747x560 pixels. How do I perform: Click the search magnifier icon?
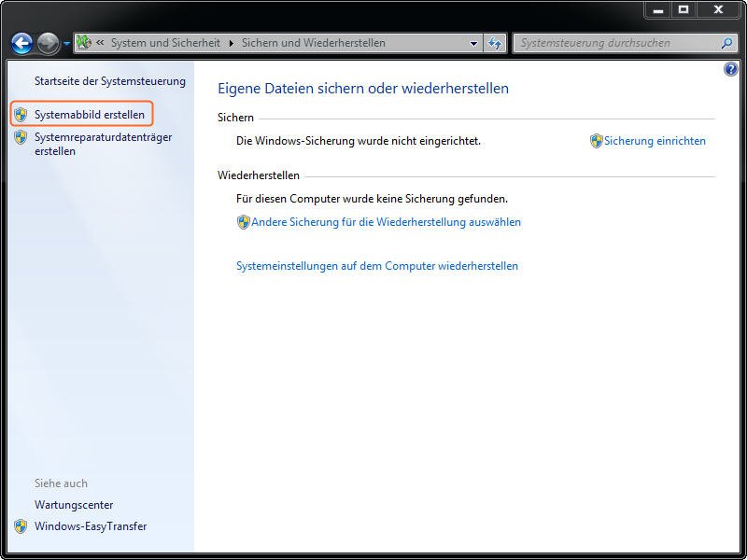click(x=726, y=43)
